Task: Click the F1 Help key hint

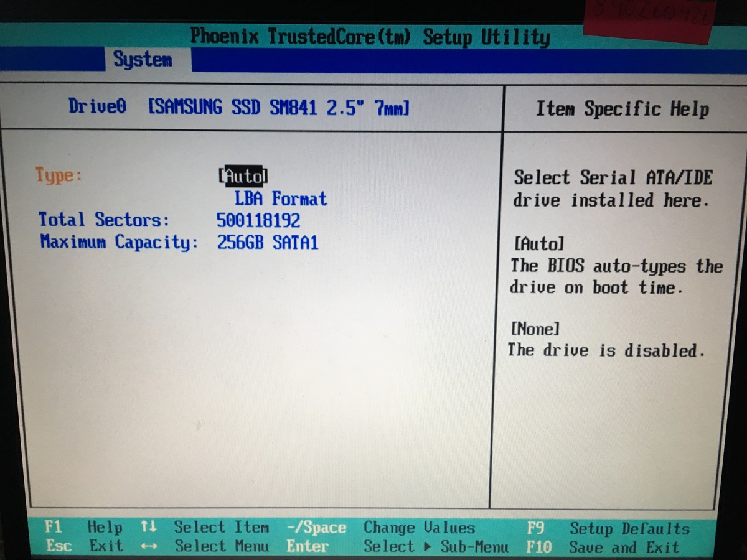Action: point(83,527)
